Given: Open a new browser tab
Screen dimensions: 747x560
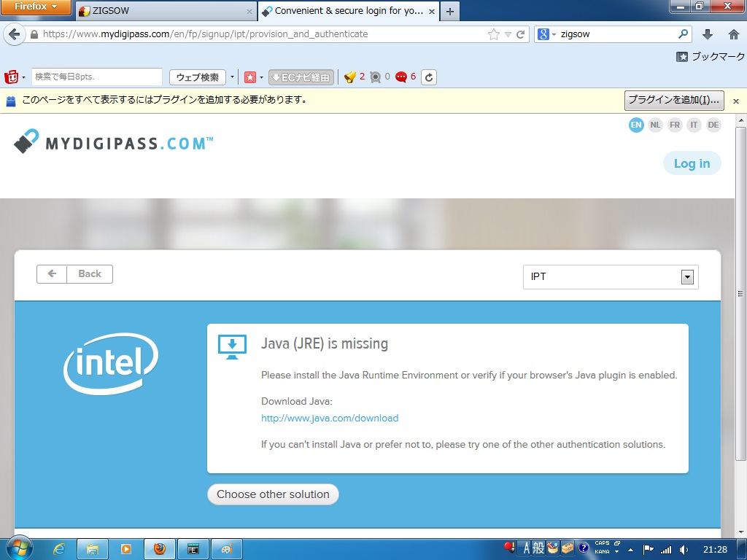Looking at the screenshot, I should (450, 11).
